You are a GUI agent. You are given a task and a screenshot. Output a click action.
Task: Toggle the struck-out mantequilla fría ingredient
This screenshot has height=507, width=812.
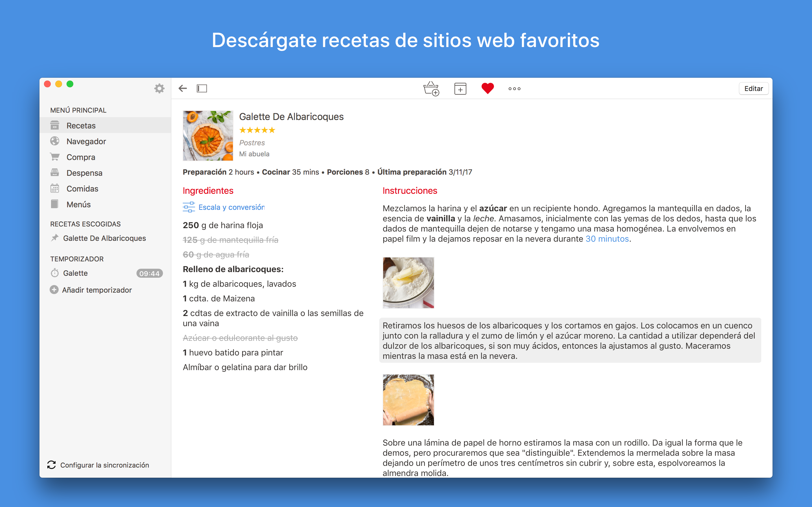click(x=231, y=240)
